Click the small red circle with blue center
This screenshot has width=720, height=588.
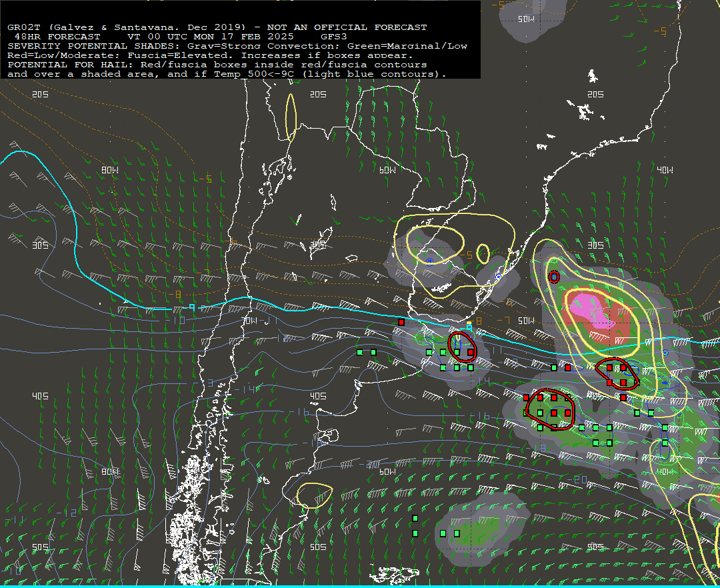(x=554, y=277)
